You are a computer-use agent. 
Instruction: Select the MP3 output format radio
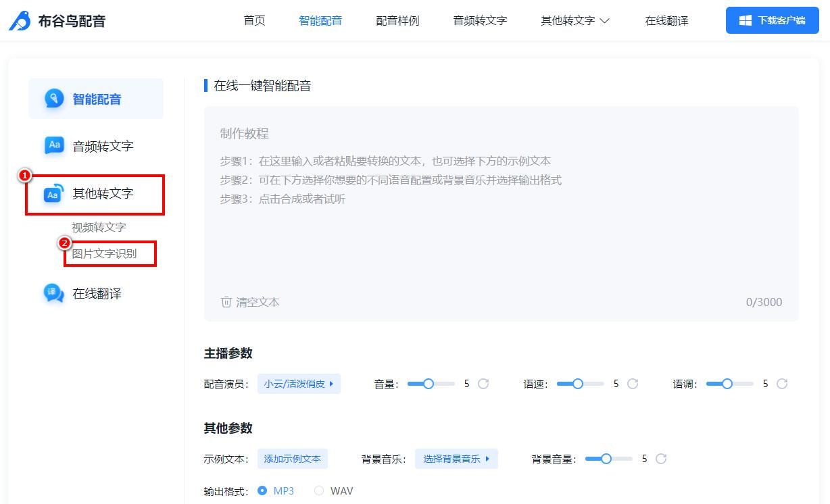pos(262,490)
